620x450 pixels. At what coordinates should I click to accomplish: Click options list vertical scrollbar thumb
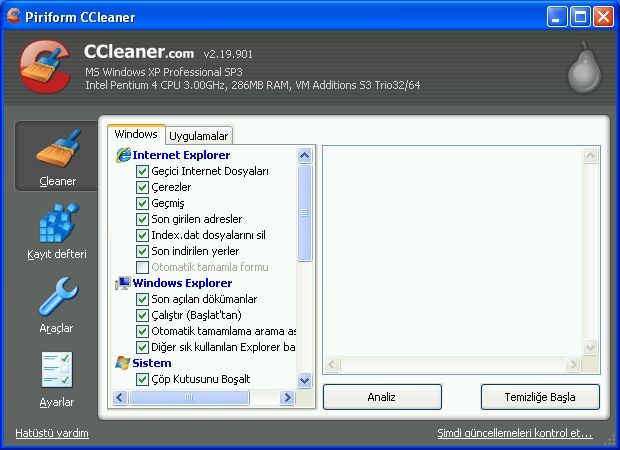(304, 213)
